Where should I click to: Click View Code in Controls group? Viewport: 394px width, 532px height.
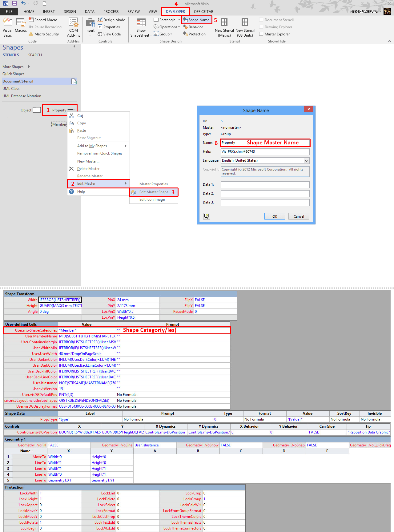(x=109, y=34)
